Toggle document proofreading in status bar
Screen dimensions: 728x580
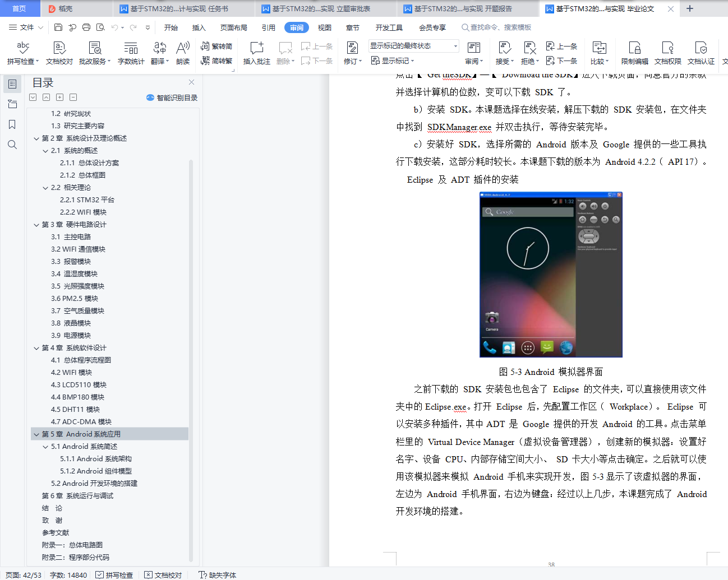point(163,575)
